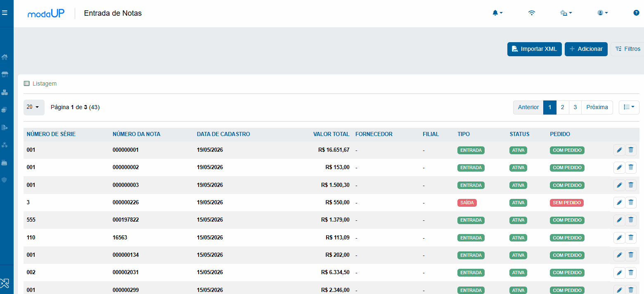
Task: Click the logo icon at the sidebar bottom
Action: point(5,284)
